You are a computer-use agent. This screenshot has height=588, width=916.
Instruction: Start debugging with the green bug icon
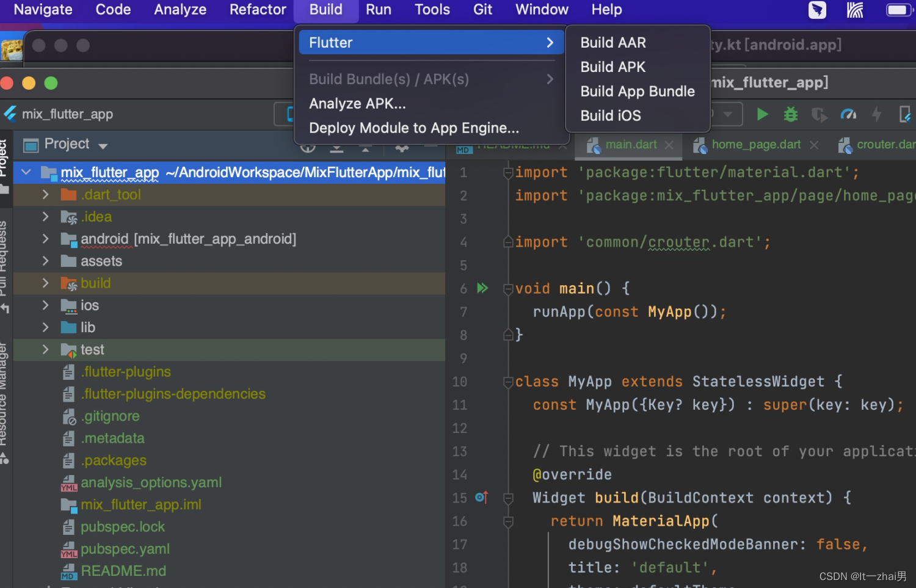coord(791,114)
